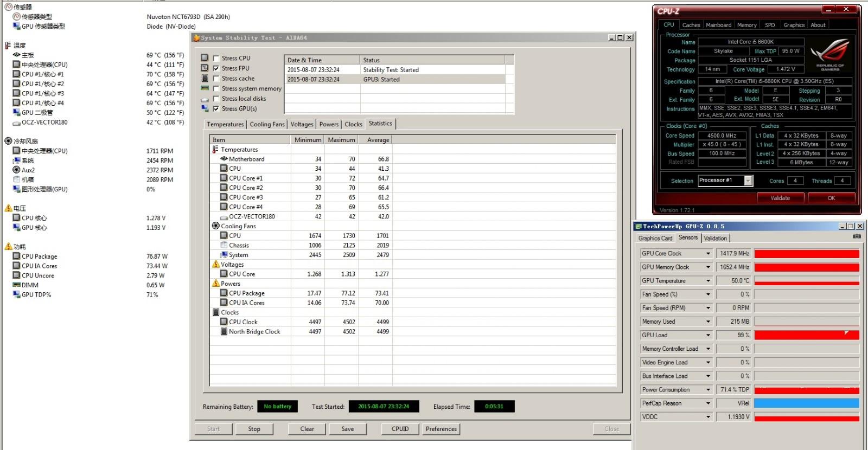The width and height of the screenshot is (868, 450).
Task: Open the Fan Speed (%) sensor dropdown
Action: (x=708, y=294)
